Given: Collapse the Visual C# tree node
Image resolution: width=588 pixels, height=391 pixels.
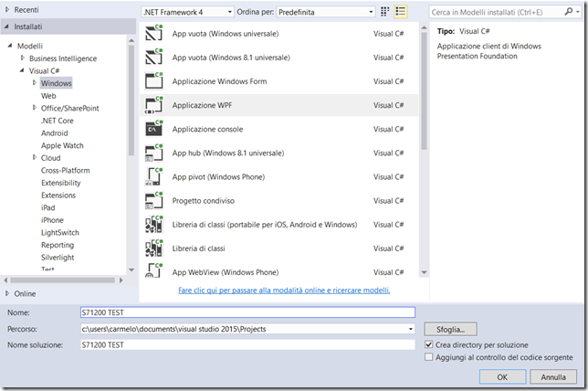Looking at the screenshot, I should (x=22, y=70).
